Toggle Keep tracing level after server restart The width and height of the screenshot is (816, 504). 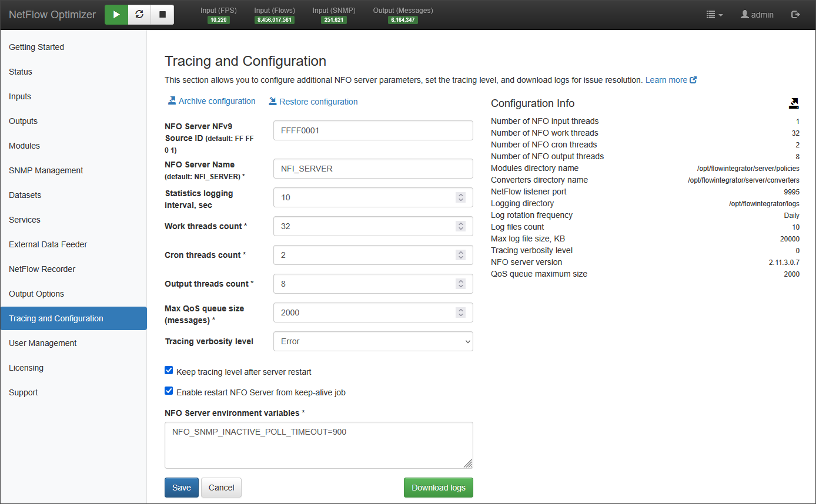pyautogui.click(x=169, y=371)
